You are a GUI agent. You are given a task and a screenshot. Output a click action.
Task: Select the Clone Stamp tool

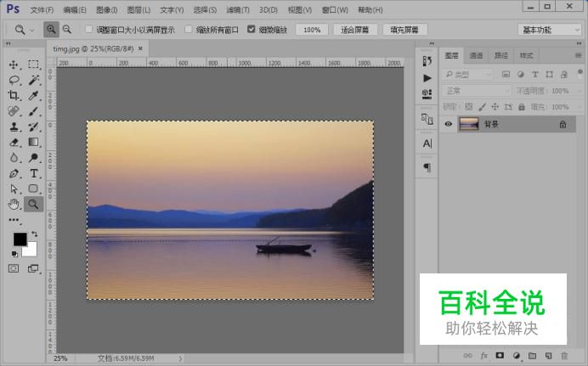pyautogui.click(x=14, y=127)
